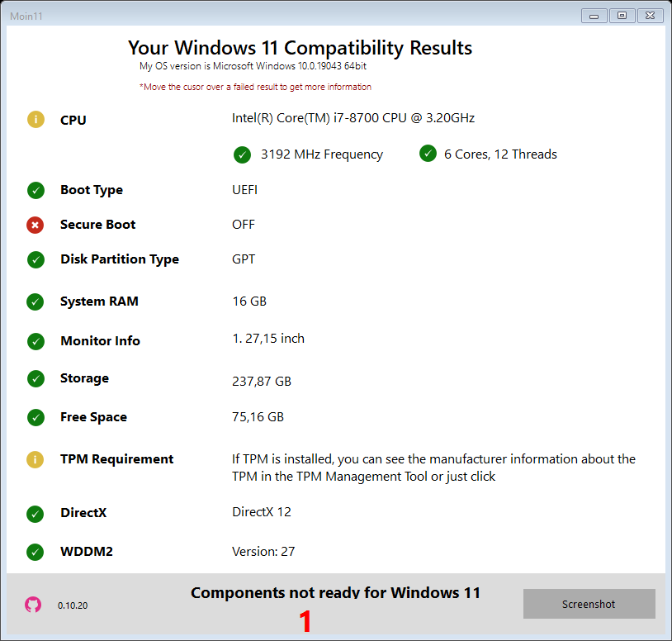Click the green check icon for Monitor Info
Viewport: 672px width, 641px height.
click(35, 342)
